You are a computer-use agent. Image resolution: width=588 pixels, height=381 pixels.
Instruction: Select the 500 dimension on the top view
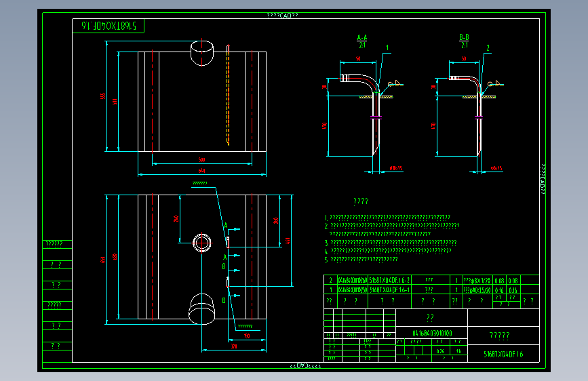point(201,160)
